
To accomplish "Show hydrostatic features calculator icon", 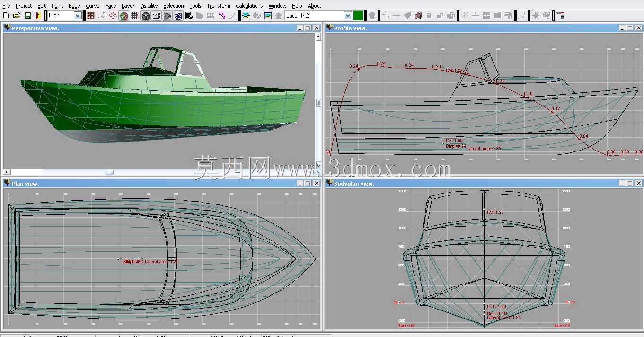I will tap(189, 16).
